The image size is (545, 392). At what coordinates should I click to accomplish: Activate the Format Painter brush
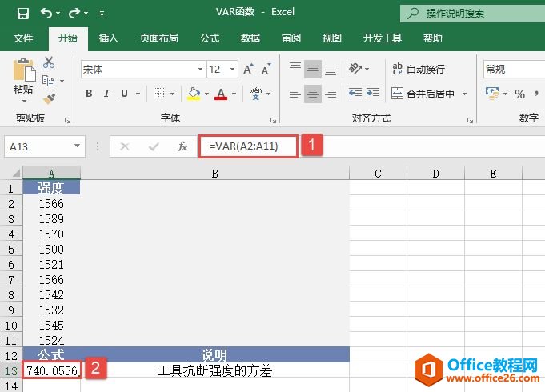point(49,99)
